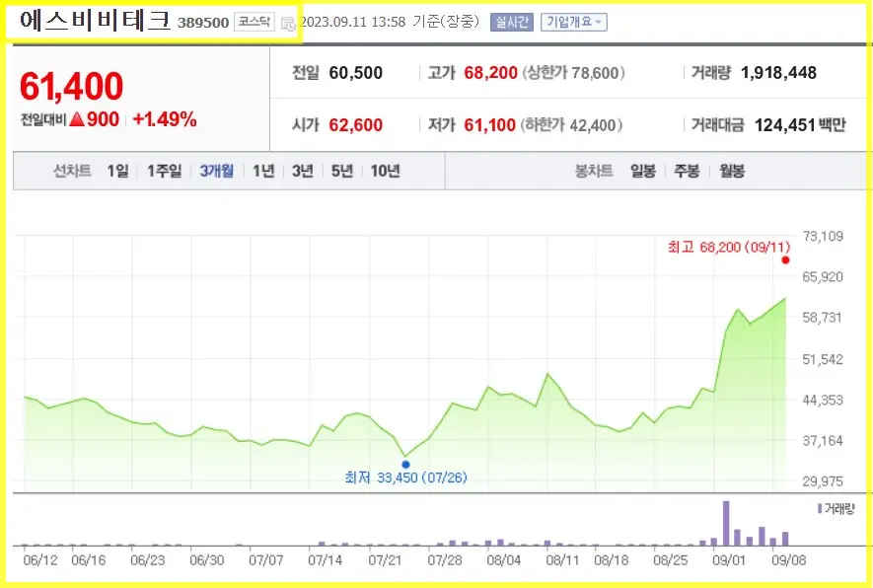Select the 10년 period tab
This screenshot has height=588, width=873.
[384, 170]
